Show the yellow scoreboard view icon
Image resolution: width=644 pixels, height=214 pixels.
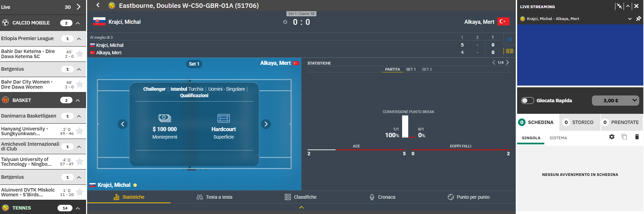point(509,51)
